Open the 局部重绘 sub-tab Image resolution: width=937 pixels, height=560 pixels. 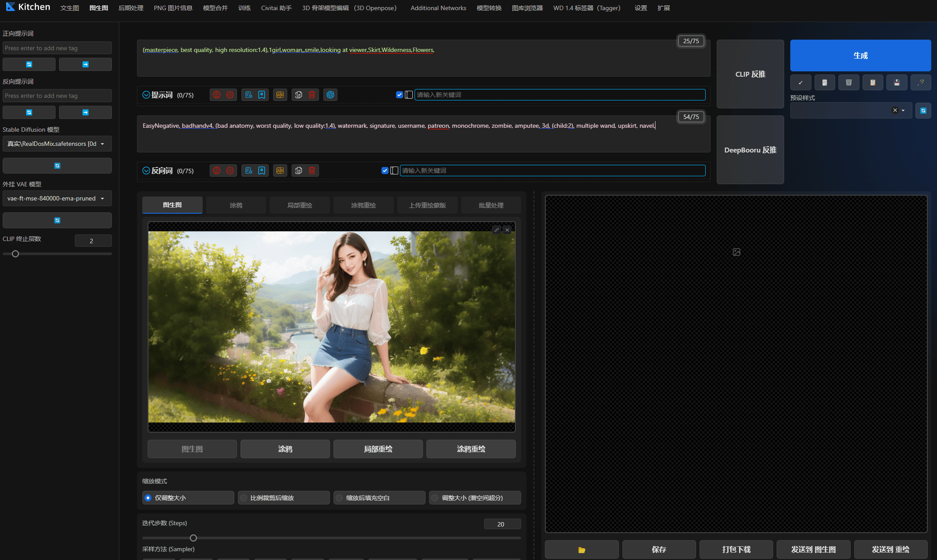[x=300, y=205]
